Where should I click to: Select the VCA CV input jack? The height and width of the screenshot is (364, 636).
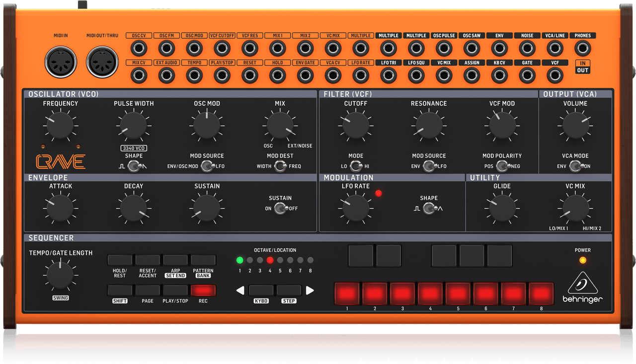(333, 75)
